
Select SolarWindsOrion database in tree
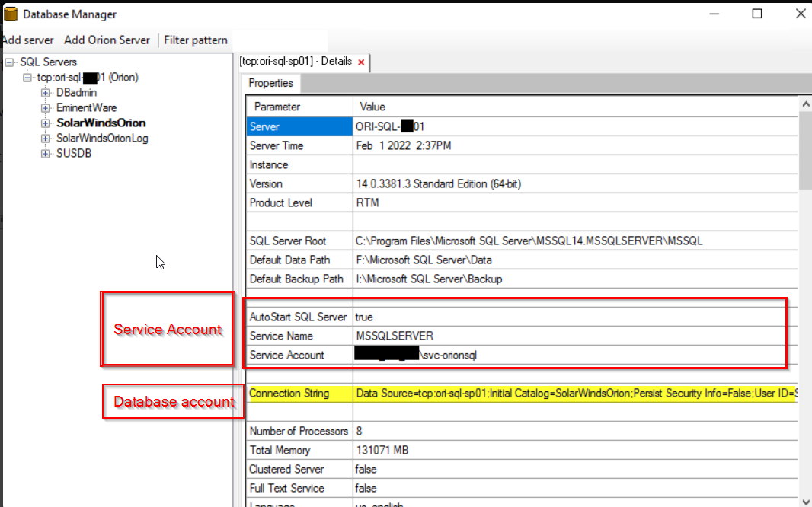(101, 123)
